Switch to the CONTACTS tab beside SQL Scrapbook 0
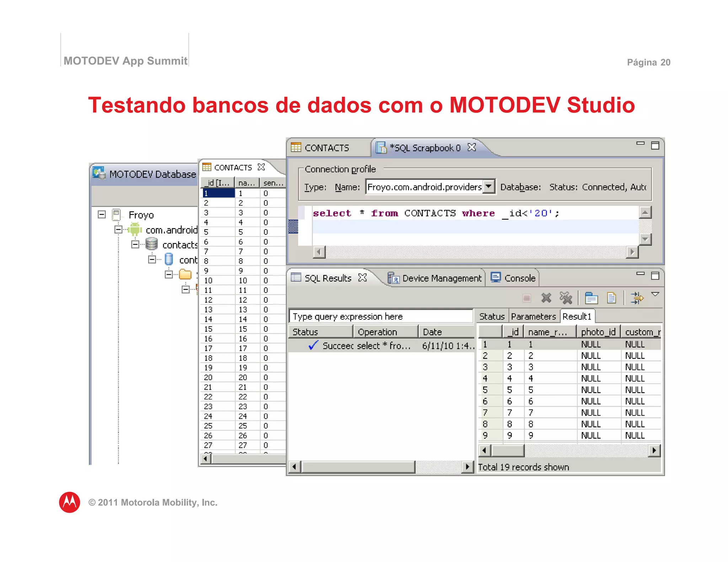The width and height of the screenshot is (728, 562). [x=326, y=147]
